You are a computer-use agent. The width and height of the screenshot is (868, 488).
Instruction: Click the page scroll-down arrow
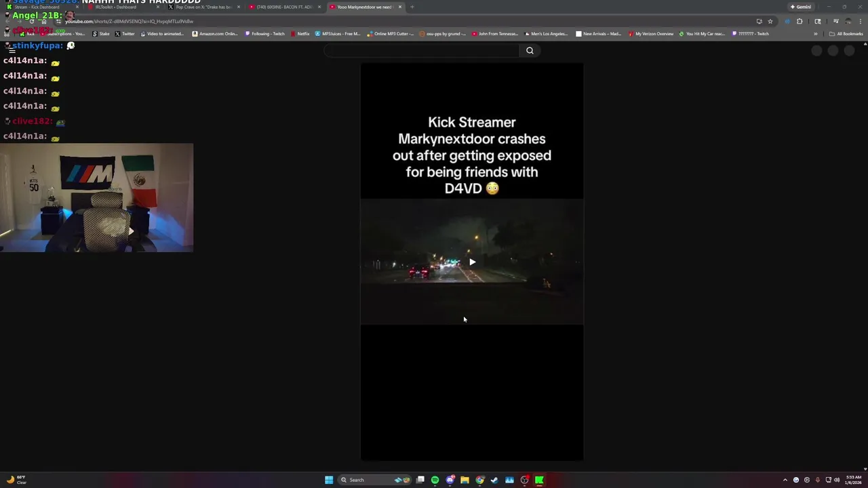pos(865,468)
